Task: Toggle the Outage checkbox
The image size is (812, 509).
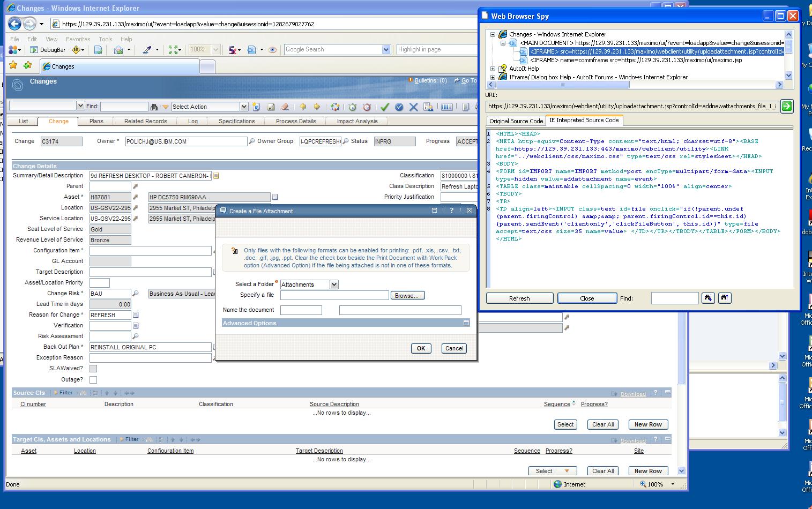Action: [93, 380]
